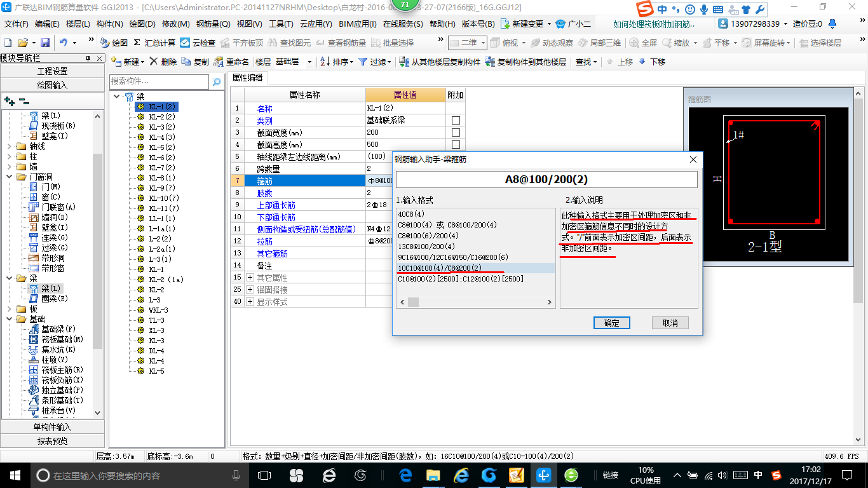Move the component down with 下移
The image size is (868, 488).
(652, 62)
